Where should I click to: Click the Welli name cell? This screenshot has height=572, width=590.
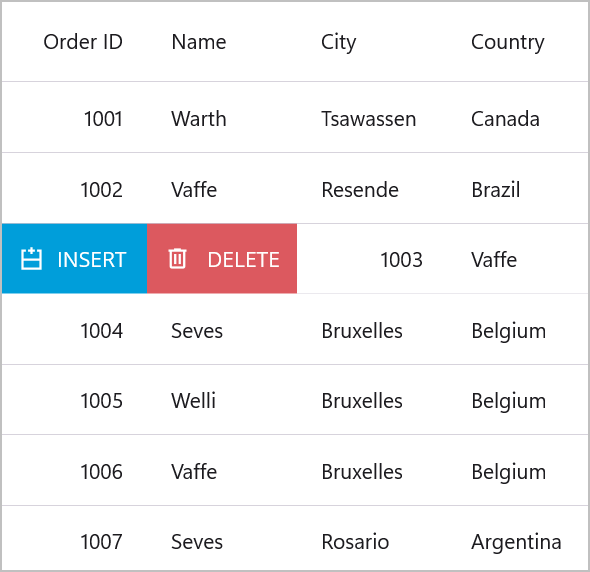tap(194, 400)
